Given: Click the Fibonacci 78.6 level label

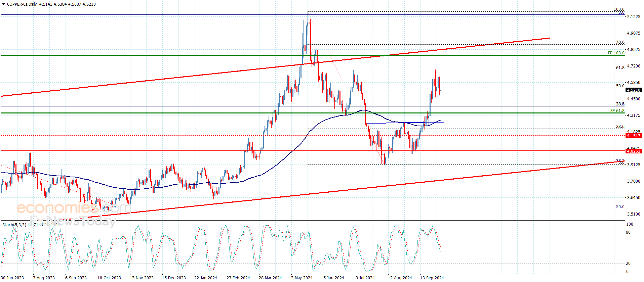Looking at the screenshot, I should (x=620, y=42).
